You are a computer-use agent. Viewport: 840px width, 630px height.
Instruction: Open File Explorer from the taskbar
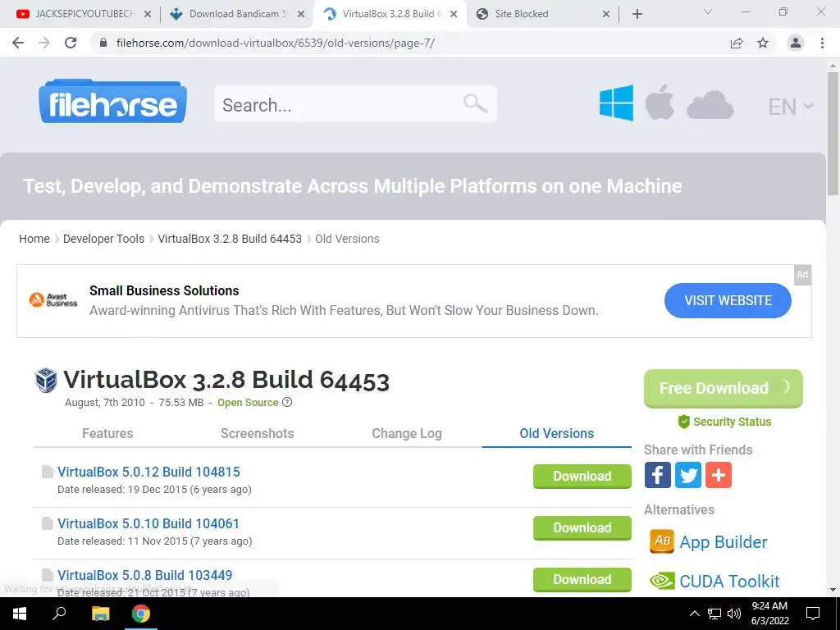(100, 614)
